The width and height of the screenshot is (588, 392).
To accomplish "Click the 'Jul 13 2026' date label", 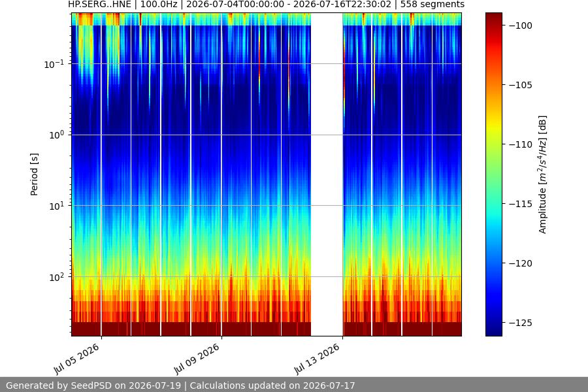I will point(317,359).
